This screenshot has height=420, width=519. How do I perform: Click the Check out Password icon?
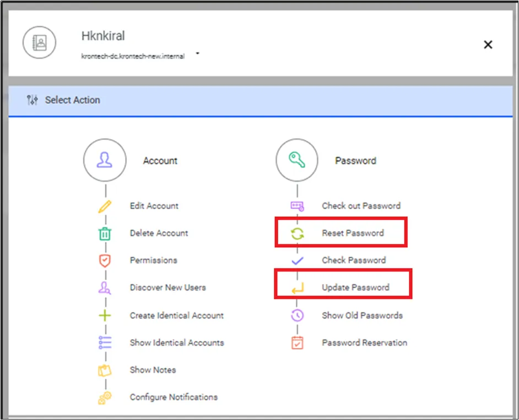pyautogui.click(x=297, y=206)
